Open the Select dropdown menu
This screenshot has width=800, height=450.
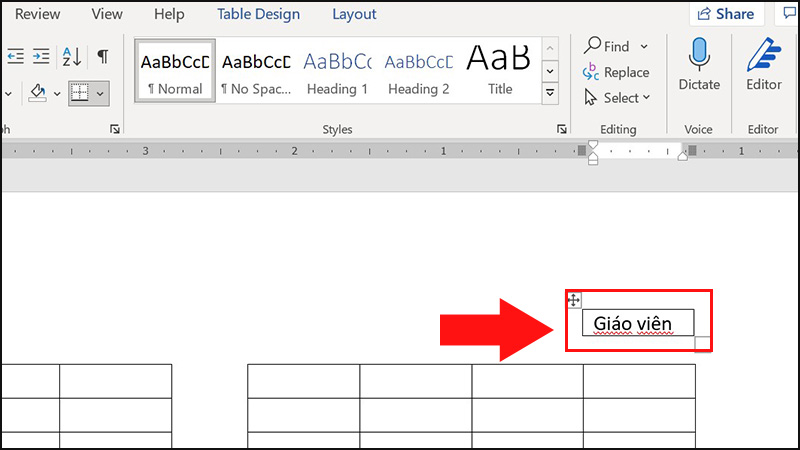pyautogui.click(x=617, y=98)
